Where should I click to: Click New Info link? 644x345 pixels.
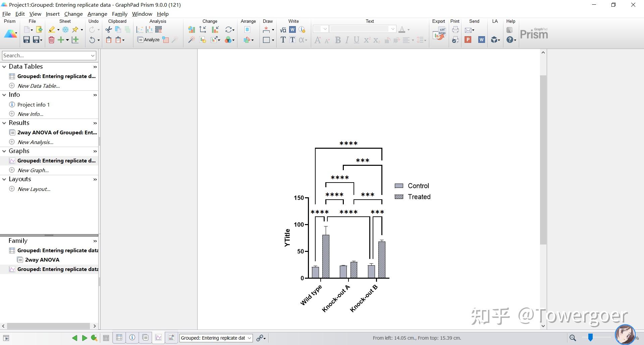[x=30, y=114]
